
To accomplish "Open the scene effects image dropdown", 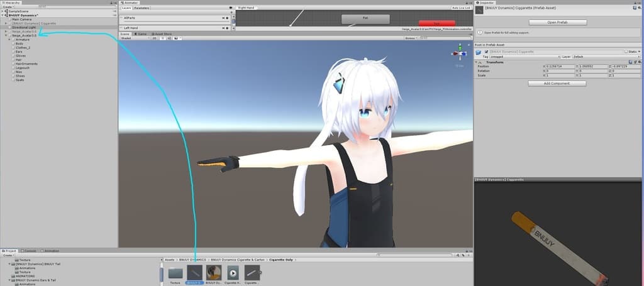I will (177, 38).
